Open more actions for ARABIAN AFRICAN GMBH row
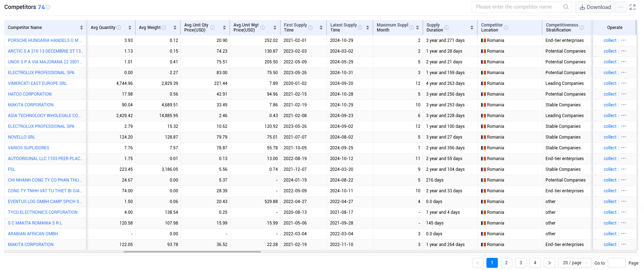644x270 pixels. (x=624, y=233)
